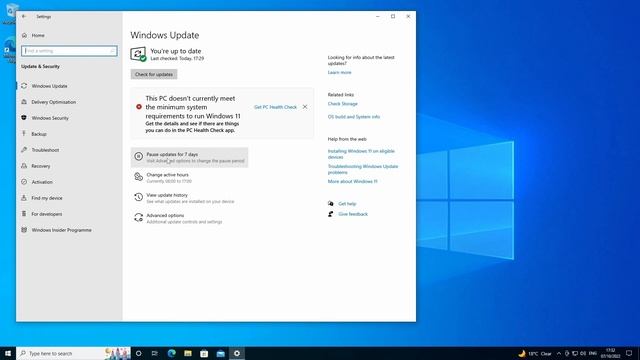Click the Find my device icon
Image resolution: width=640 pixels, height=360 pixels.
point(24,198)
